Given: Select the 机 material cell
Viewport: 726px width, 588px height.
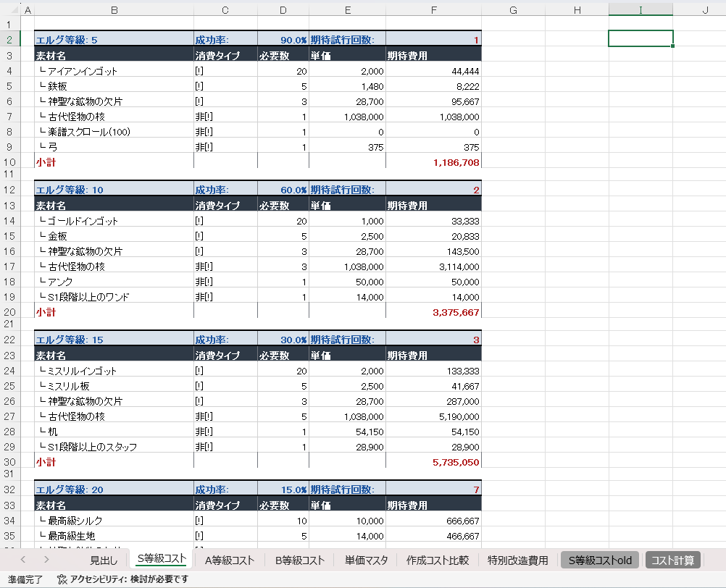Looking at the screenshot, I should click(114, 432).
